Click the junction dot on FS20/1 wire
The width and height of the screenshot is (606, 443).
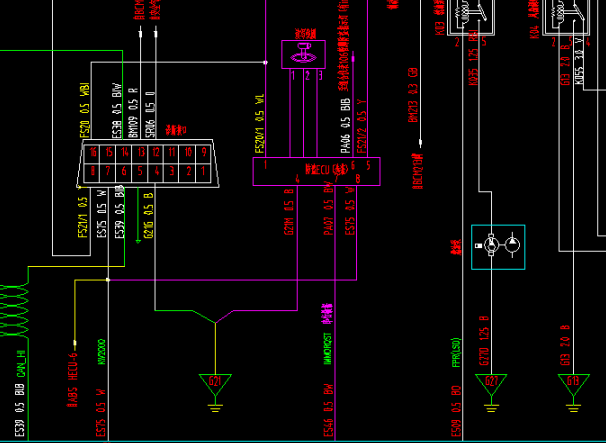pyautogui.click(x=265, y=62)
